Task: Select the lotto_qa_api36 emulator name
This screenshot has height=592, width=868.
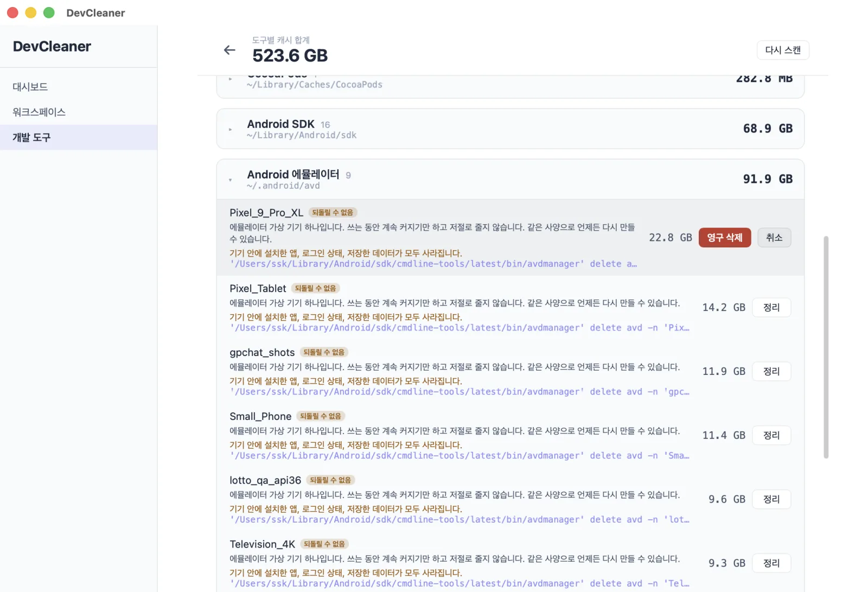Action: pyautogui.click(x=265, y=481)
